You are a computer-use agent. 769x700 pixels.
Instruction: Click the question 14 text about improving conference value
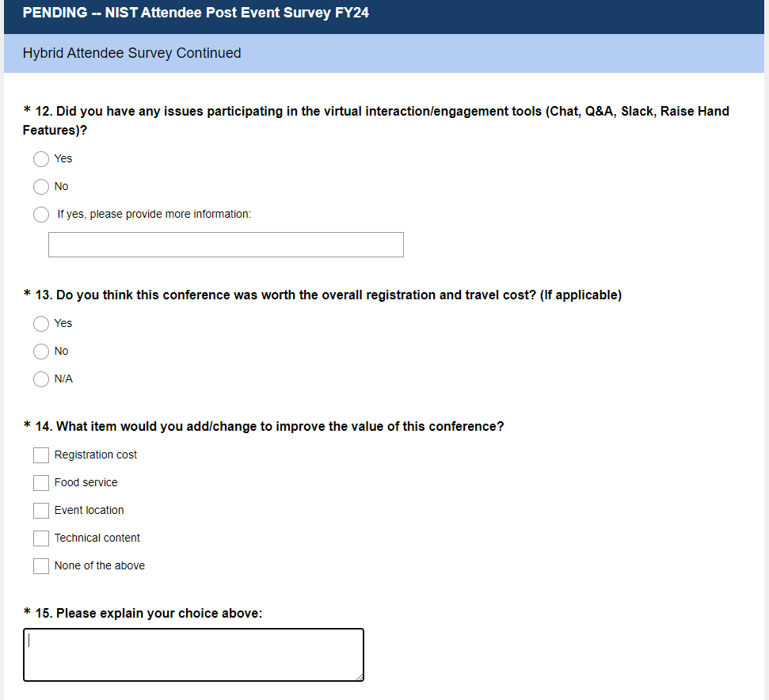point(269,427)
